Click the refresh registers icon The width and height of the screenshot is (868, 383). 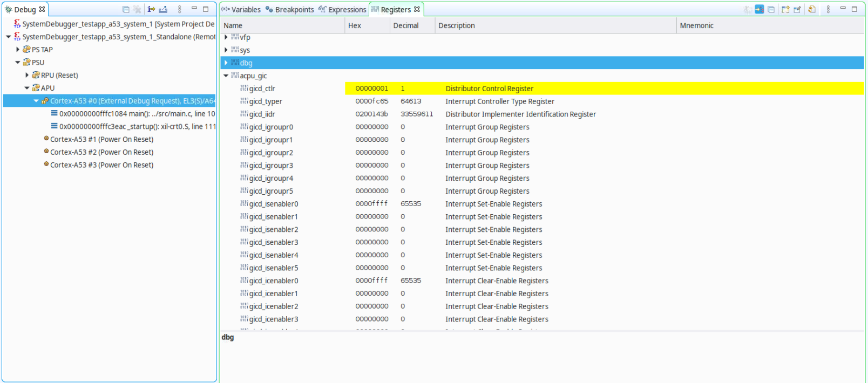[812, 9]
